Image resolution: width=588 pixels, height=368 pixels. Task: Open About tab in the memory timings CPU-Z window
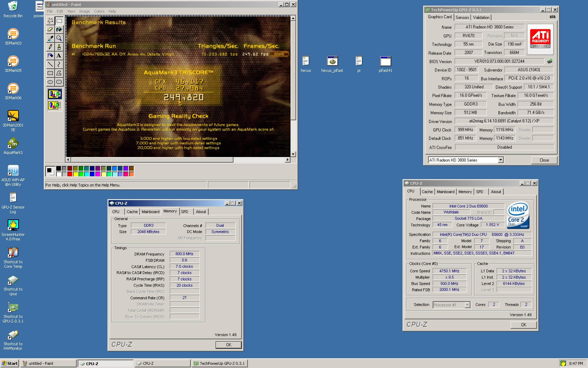pos(201,212)
